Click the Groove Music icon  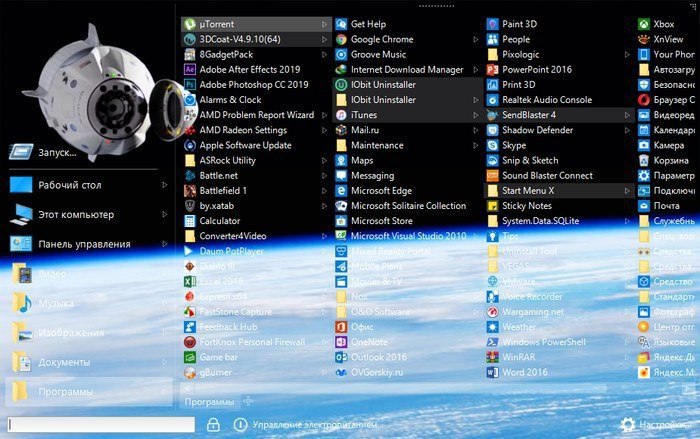coord(341,54)
